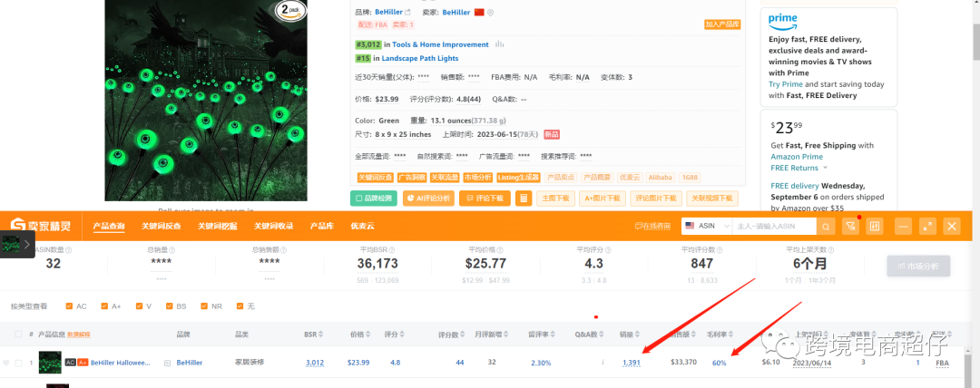Sort by BSR column arrows
The height and width of the screenshot is (388, 980).
(x=322, y=335)
